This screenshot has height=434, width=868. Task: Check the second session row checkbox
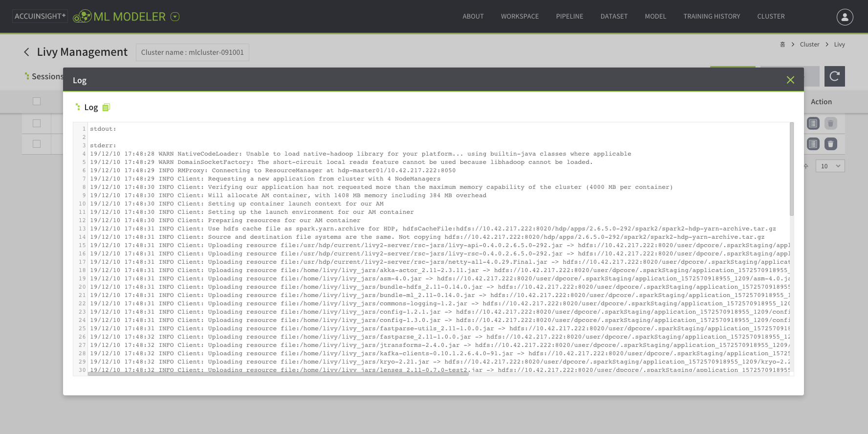click(37, 144)
